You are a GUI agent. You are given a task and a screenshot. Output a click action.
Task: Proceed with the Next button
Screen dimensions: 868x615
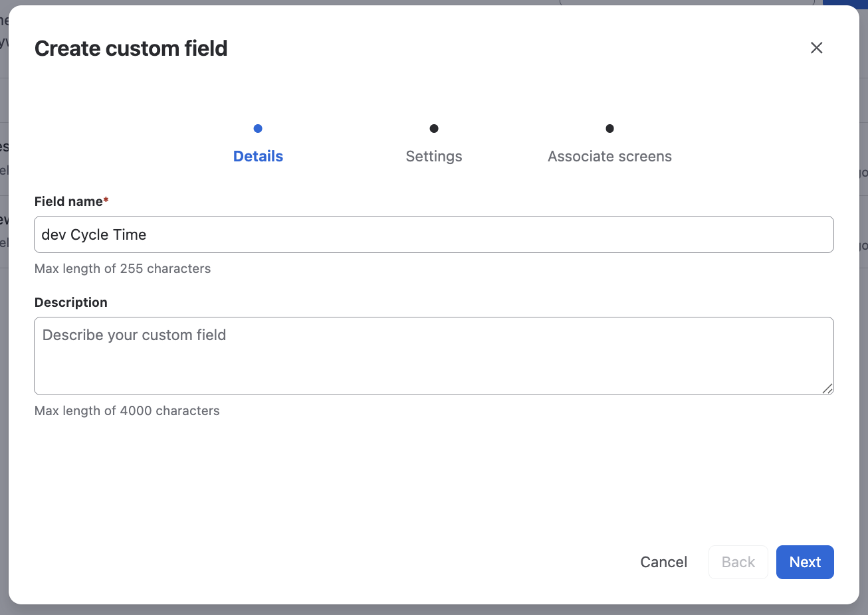pos(805,562)
